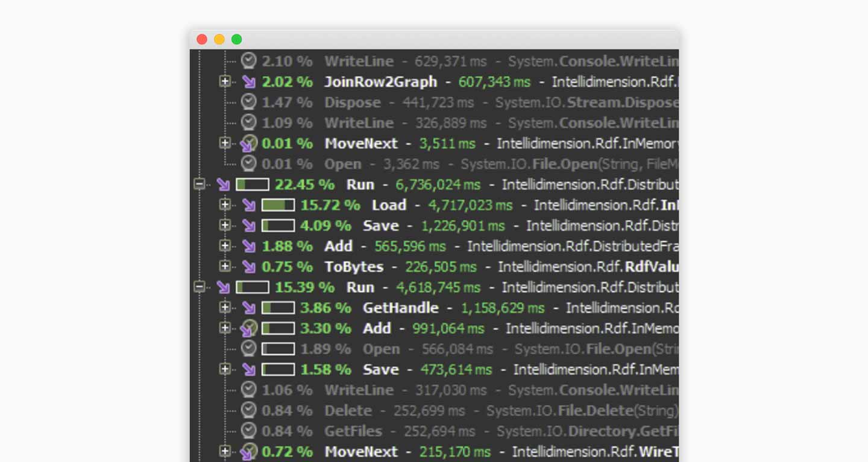Click the purple arrow icon beside JoinRow2Graph
Image resolution: width=868 pixels, height=462 pixels.
click(249, 82)
